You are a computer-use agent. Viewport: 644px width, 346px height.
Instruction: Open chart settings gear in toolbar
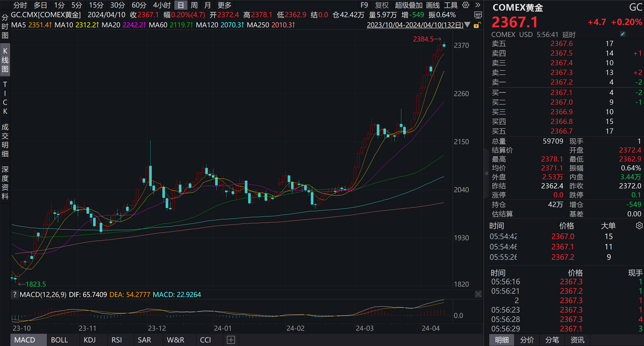point(465,5)
